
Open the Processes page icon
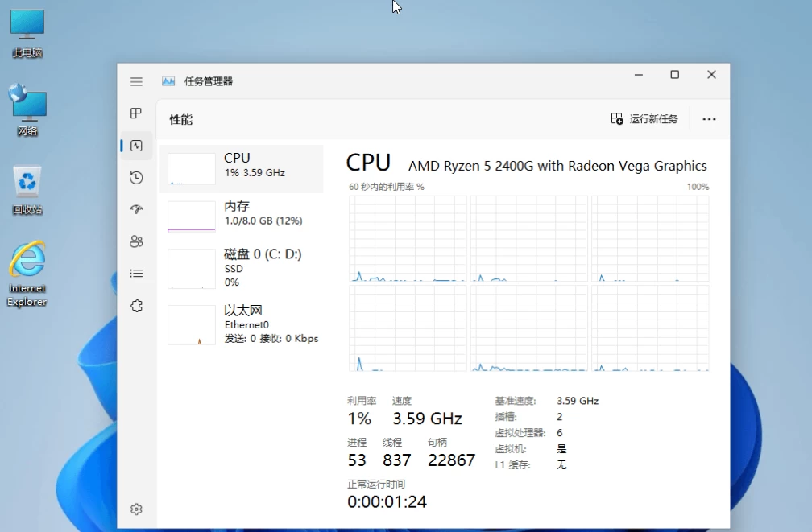136,113
